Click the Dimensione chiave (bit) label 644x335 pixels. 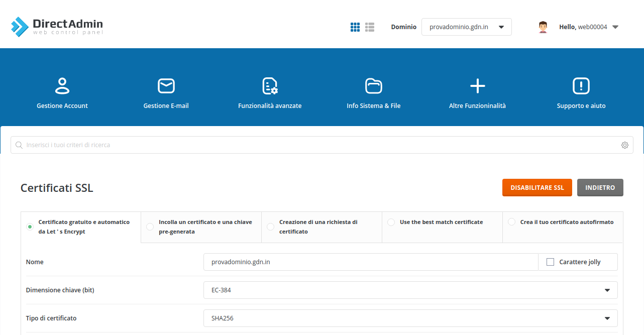(x=60, y=290)
